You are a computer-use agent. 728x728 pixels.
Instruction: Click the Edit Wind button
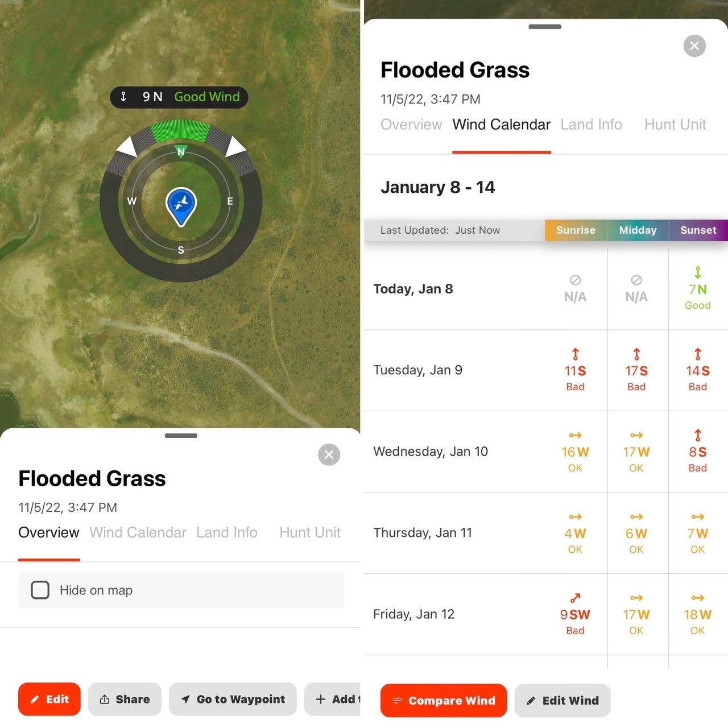(x=562, y=701)
